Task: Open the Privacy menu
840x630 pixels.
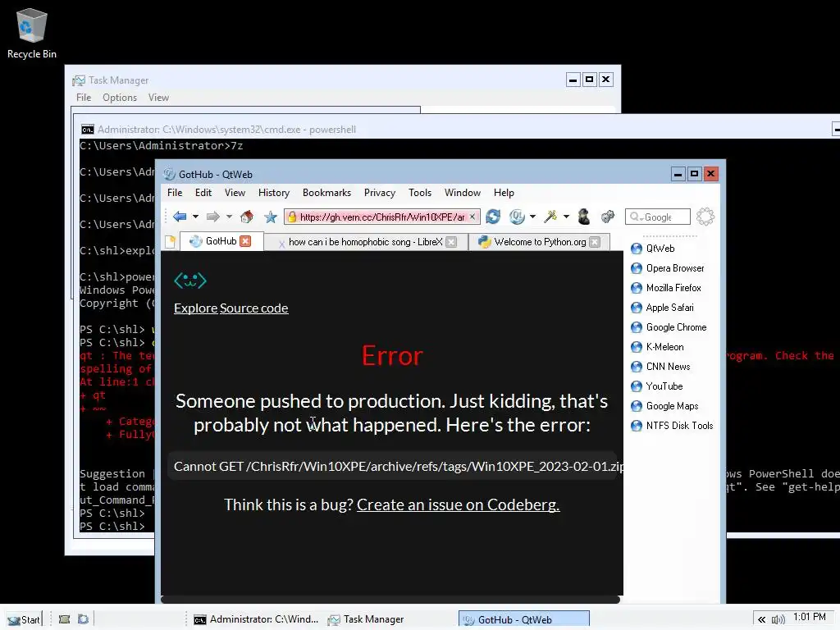Action: [379, 192]
